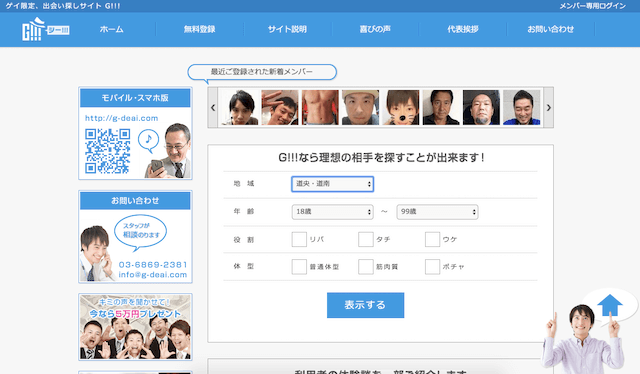Click the 最近ご登録された新着メンバー speech bubble
The width and height of the screenshot is (640, 374).
262,72
